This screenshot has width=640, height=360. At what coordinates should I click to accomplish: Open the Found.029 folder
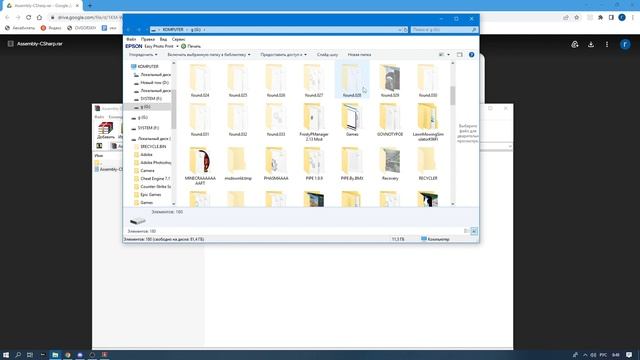tap(390, 81)
